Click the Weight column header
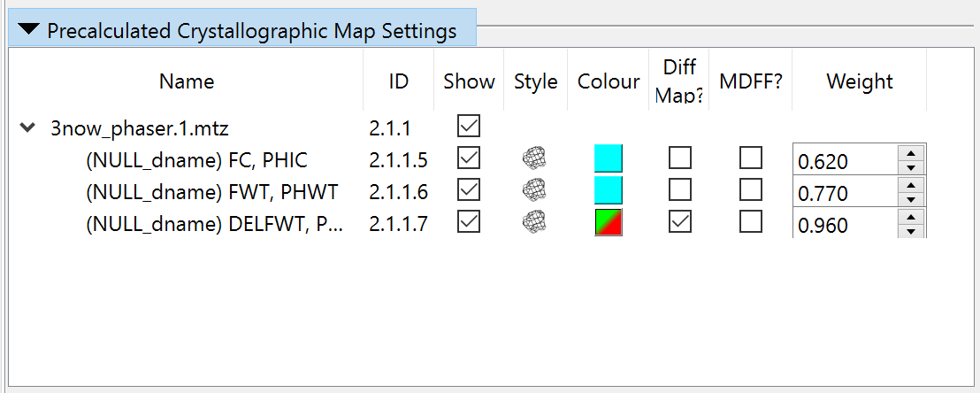This screenshot has height=393, width=980. coord(859,81)
